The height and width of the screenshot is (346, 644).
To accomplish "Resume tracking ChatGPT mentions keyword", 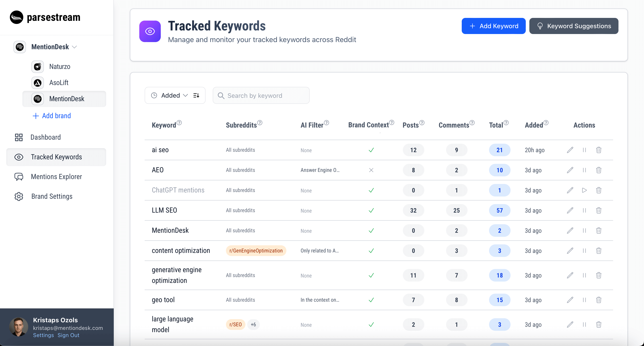I will (x=584, y=190).
